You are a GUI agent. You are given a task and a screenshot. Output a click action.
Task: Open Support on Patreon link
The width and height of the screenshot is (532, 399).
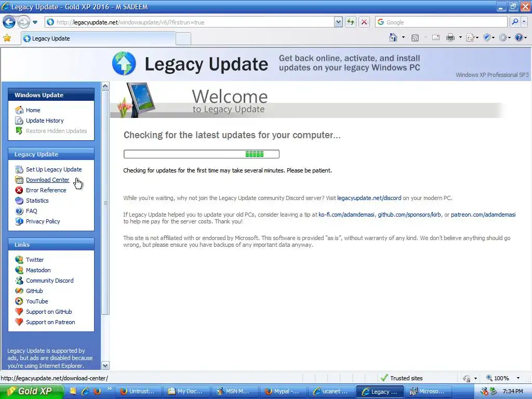click(x=50, y=322)
